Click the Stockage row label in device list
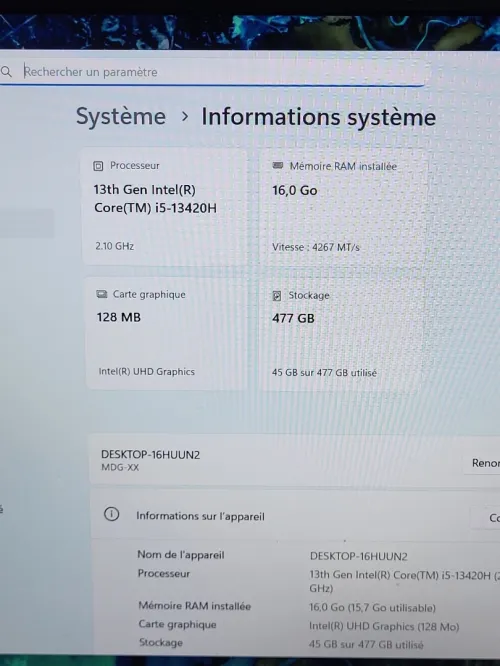The width and height of the screenshot is (500, 666). click(x=161, y=643)
